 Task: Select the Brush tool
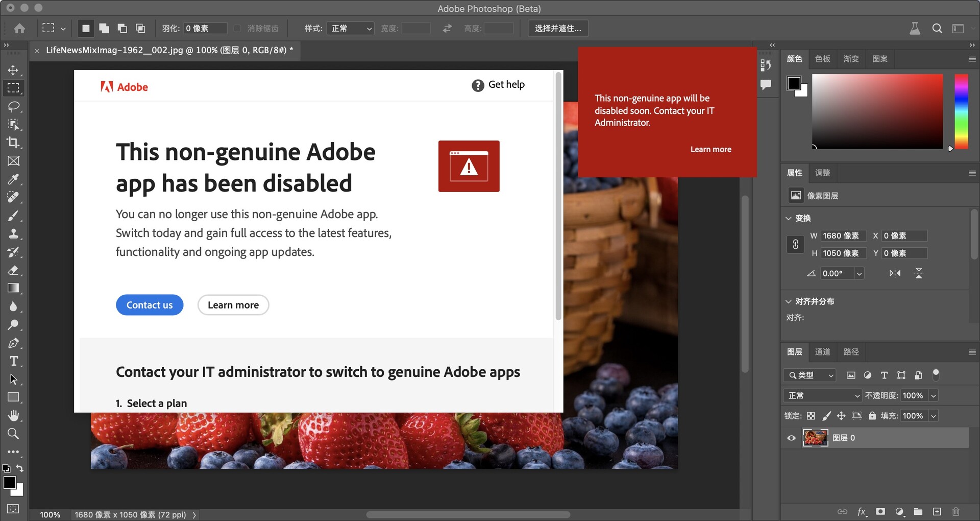coord(13,216)
